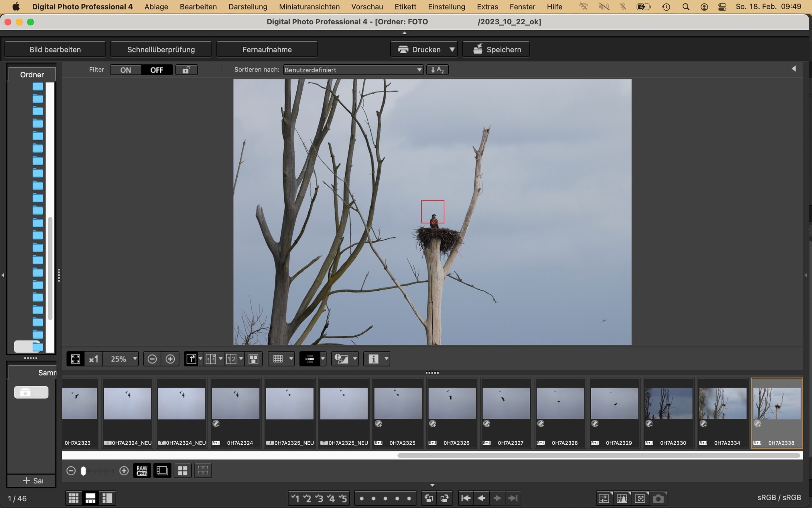Image resolution: width=812 pixels, height=508 pixels.
Task: Open the tool palette sliders icon
Action: pyautogui.click(x=604, y=498)
